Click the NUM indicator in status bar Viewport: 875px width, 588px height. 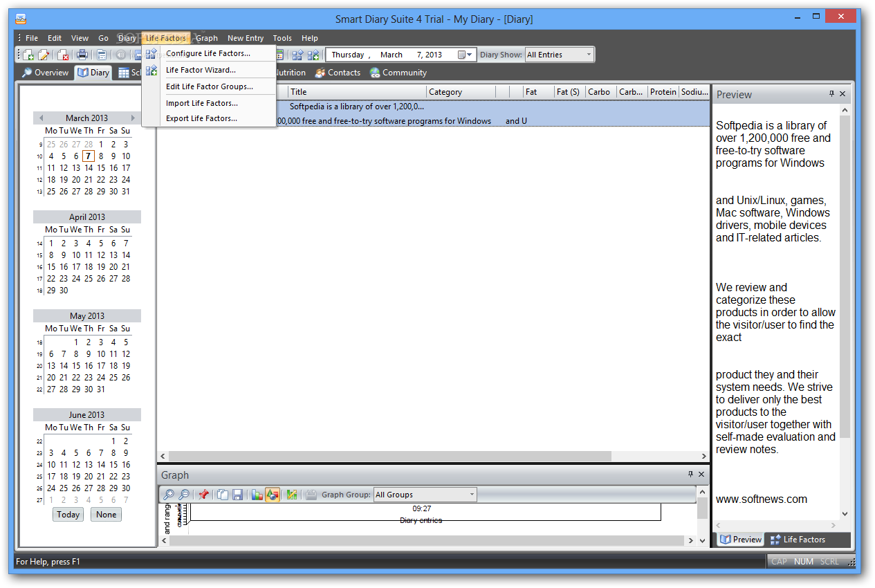(x=804, y=562)
